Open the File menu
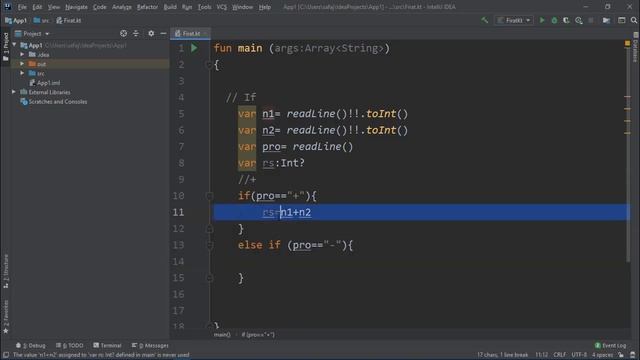640x360 pixels. [22, 7]
